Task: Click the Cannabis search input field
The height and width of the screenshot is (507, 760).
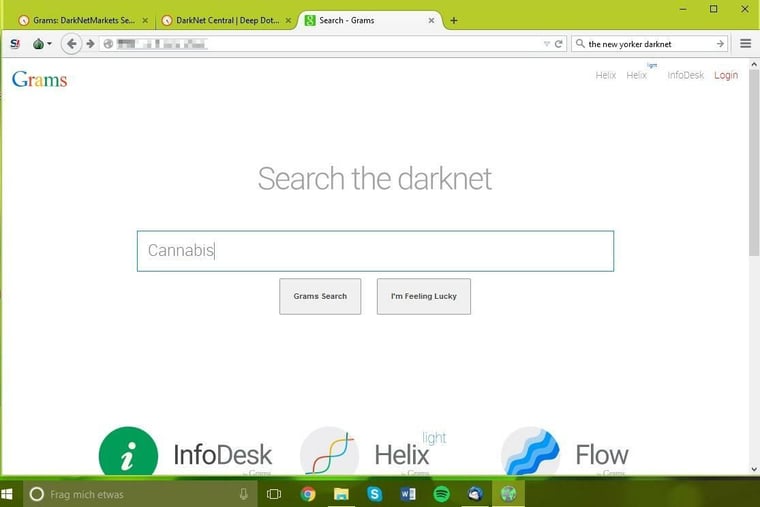Action: [375, 251]
